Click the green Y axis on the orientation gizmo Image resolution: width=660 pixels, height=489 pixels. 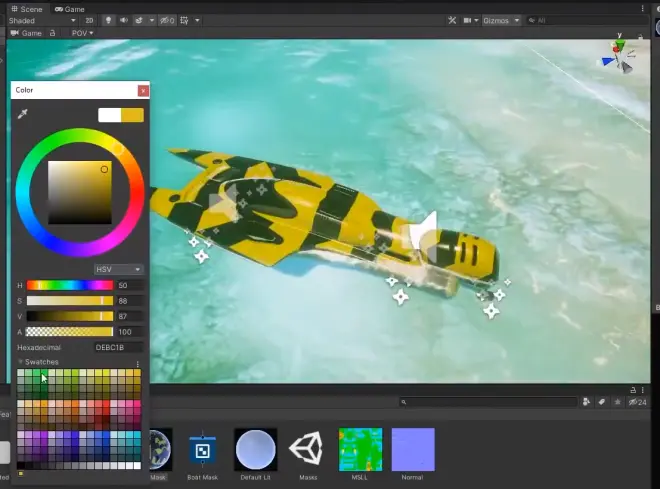(619, 43)
